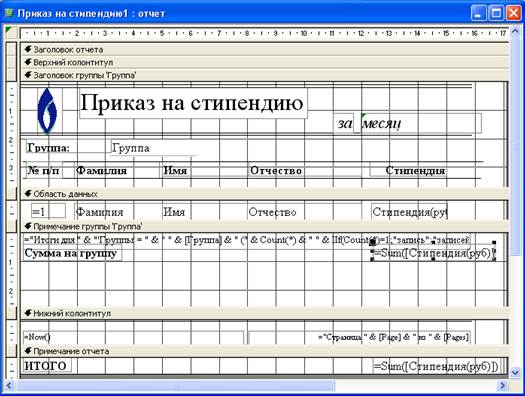Click the '="Страница" & [Page]' field
Screen dimensions: 525x396
tap(359, 337)
